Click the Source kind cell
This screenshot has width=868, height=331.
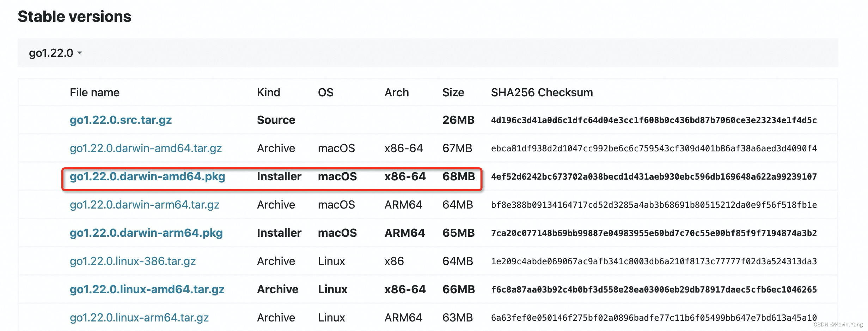(276, 120)
